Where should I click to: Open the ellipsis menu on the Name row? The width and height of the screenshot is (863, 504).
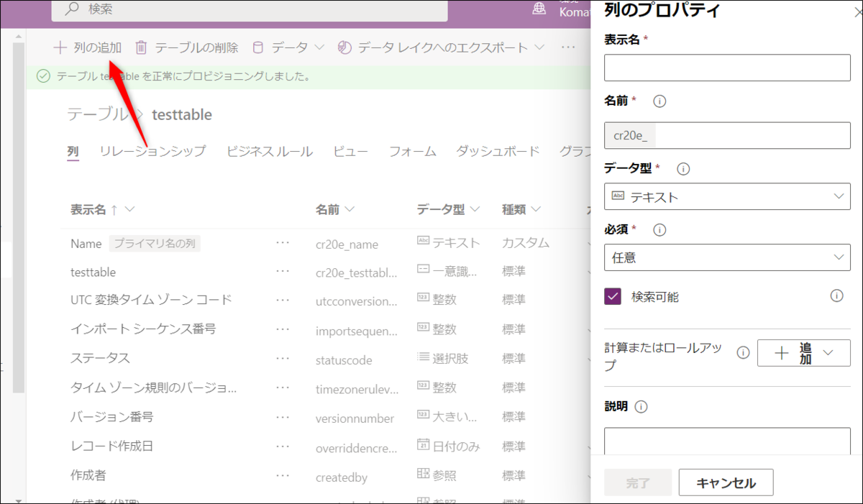(281, 243)
